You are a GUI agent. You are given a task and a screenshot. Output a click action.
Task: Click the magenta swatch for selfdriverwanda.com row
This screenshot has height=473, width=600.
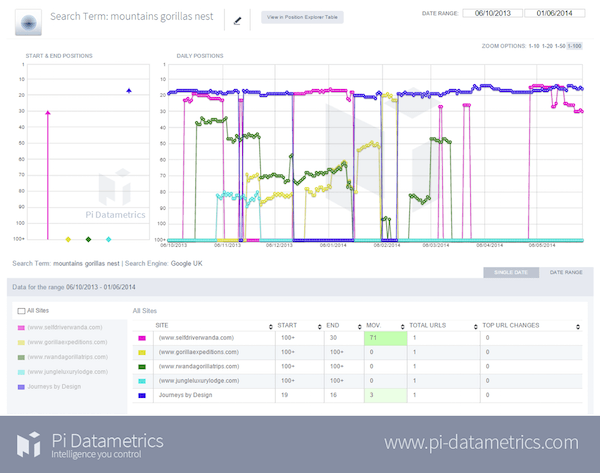141,339
